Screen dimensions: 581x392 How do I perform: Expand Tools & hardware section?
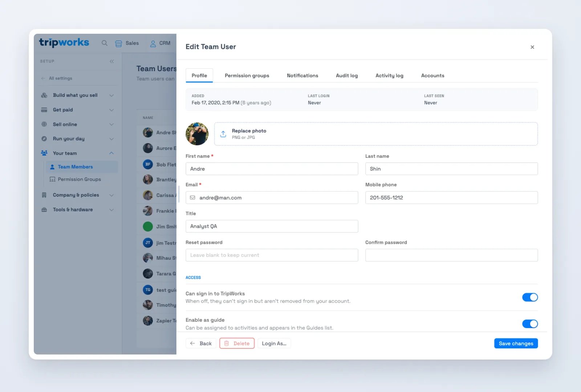pyautogui.click(x=111, y=210)
